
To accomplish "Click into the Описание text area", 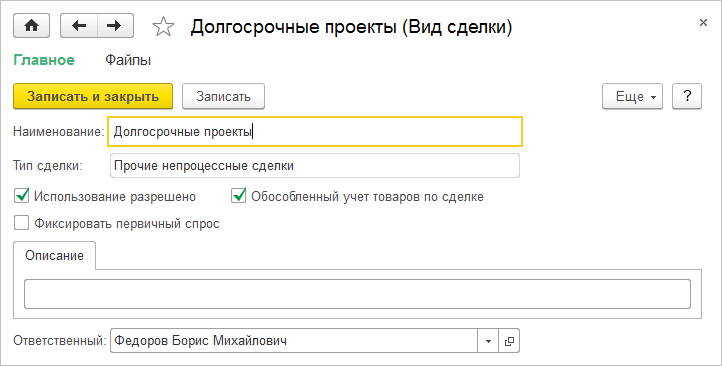I will click(357, 294).
